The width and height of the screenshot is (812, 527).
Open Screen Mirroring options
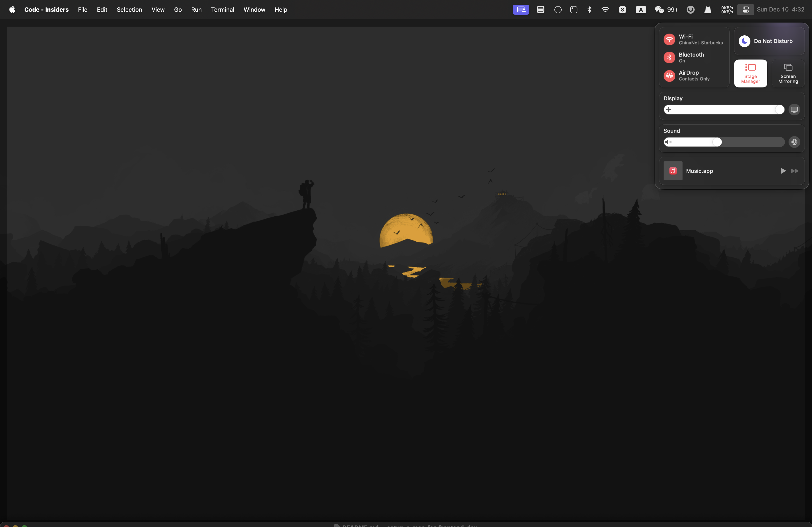pyautogui.click(x=788, y=73)
